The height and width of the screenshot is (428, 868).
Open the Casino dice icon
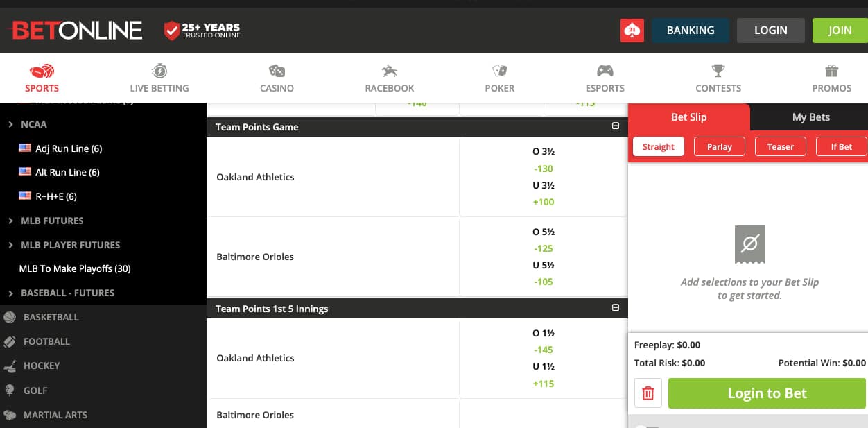(x=277, y=71)
